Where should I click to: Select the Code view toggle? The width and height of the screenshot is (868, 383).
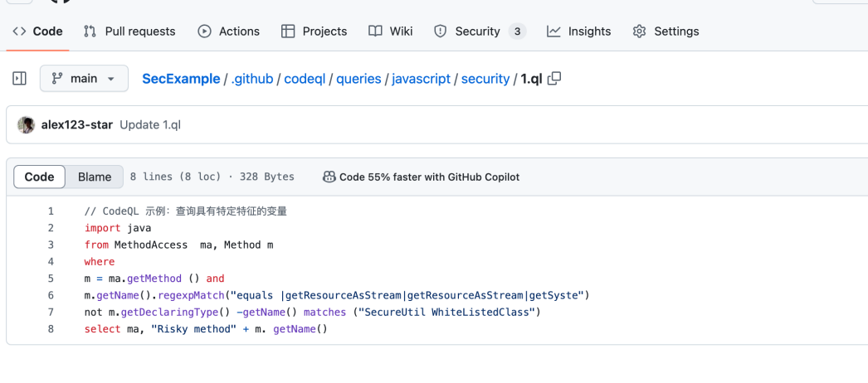click(39, 177)
